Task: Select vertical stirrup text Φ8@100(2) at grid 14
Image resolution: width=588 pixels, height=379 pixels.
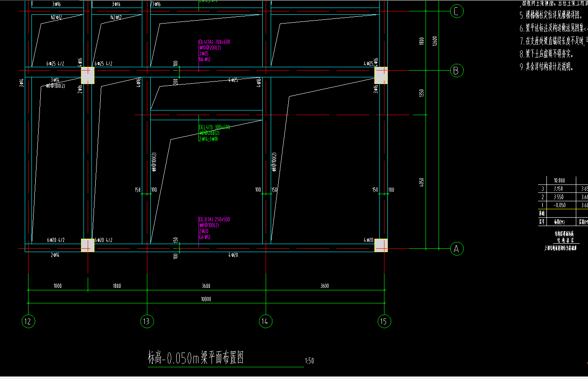Action: coord(274,162)
